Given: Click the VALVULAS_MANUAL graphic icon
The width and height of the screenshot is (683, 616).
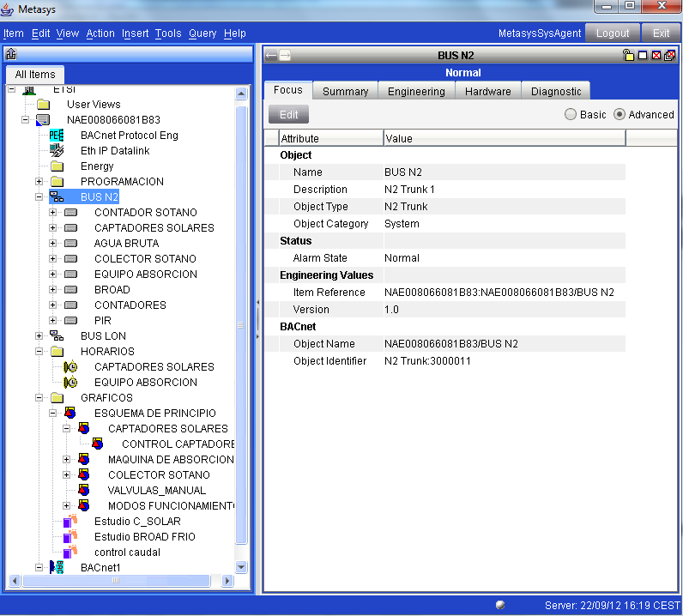Looking at the screenshot, I should click(84, 490).
